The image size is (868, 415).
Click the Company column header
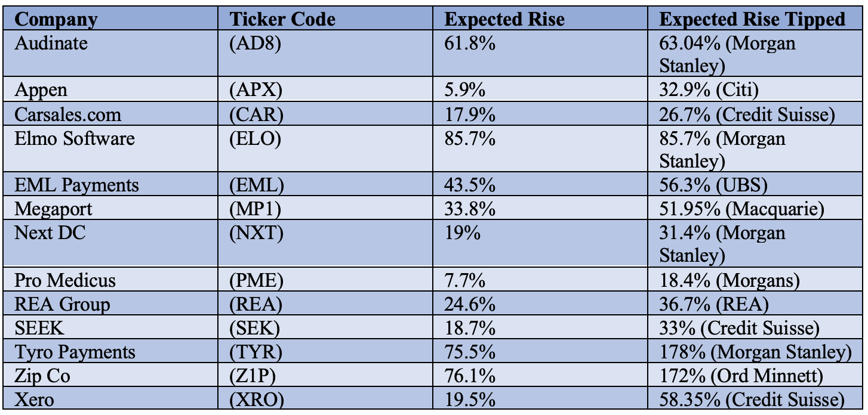[x=56, y=19]
